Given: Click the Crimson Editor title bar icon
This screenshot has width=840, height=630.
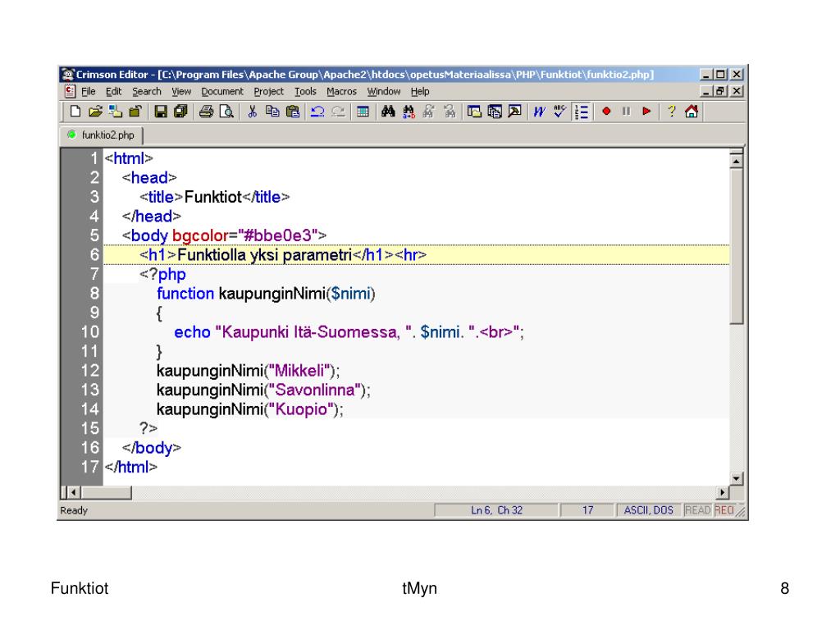Looking at the screenshot, I should point(67,75).
